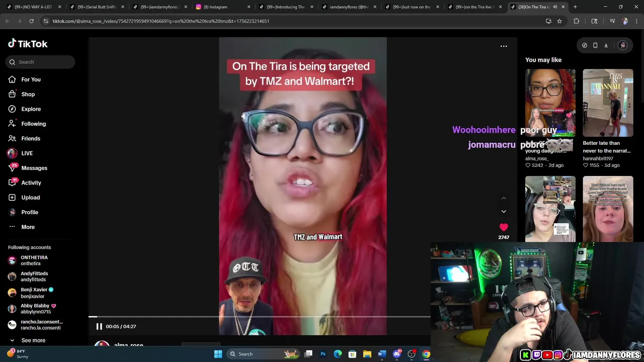This screenshot has height=362, width=644.
Task: Open Discord from the taskbar
Action: coord(396,354)
